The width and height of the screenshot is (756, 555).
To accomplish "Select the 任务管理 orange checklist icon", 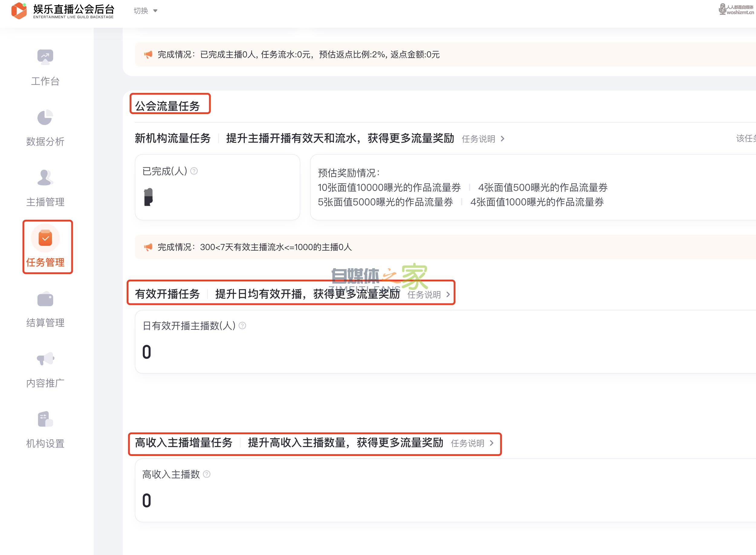I will pyautogui.click(x=45, y=238).
